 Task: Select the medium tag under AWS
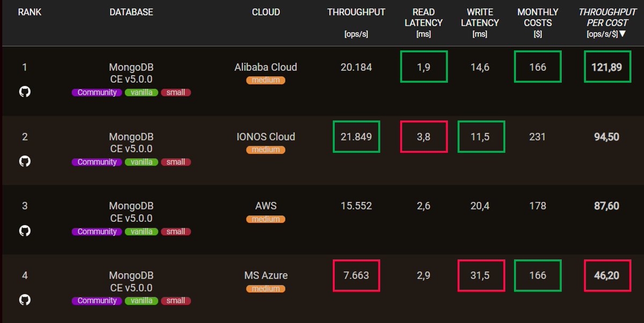266,219
